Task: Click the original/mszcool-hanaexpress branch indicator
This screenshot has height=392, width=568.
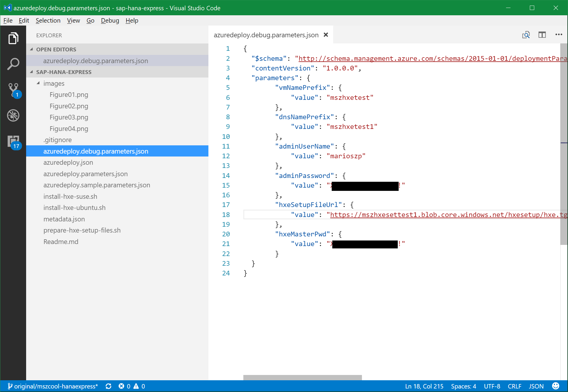Action: coord(53,386)
